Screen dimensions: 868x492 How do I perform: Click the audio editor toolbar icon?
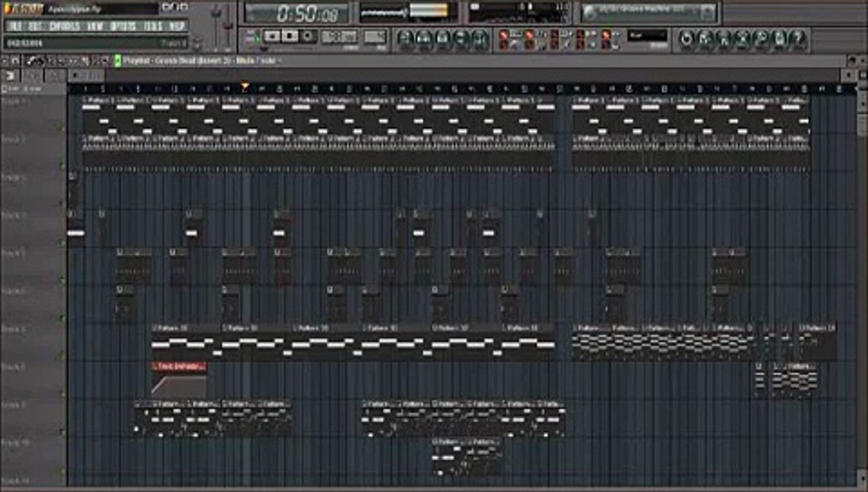[742, 40]
